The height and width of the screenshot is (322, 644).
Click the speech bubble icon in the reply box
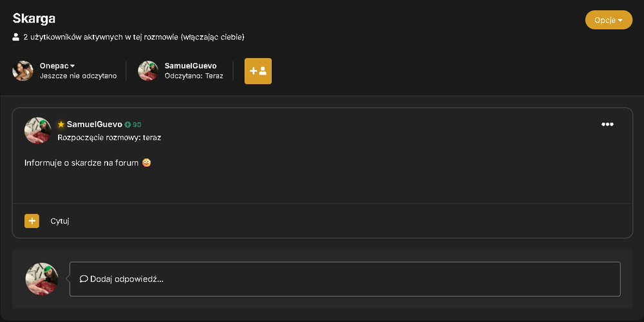click(x=84, y=279)
